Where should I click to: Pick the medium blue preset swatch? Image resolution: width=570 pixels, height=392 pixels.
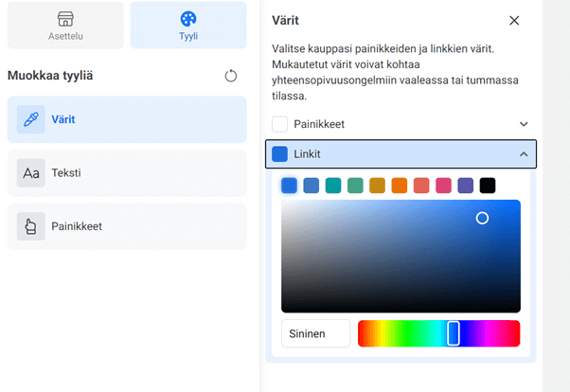pyautogui.click(x=312, y=186)
